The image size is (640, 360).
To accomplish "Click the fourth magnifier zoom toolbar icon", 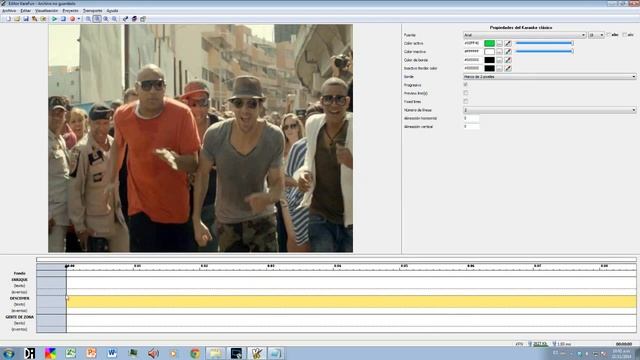I will 114,19.
